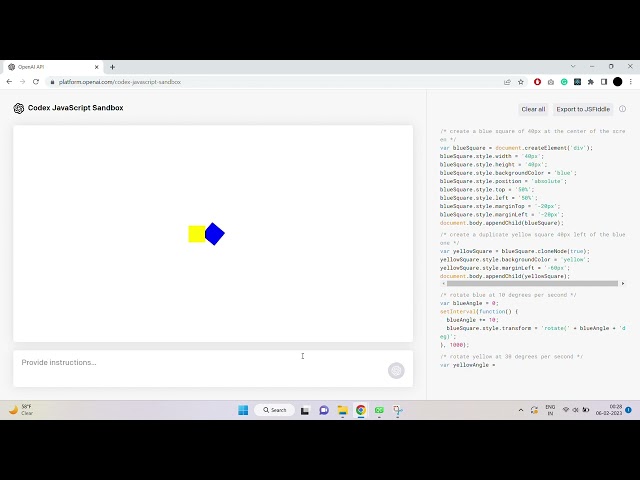
Task: Open the camera extension icon
Action: [x=551, y=82]
